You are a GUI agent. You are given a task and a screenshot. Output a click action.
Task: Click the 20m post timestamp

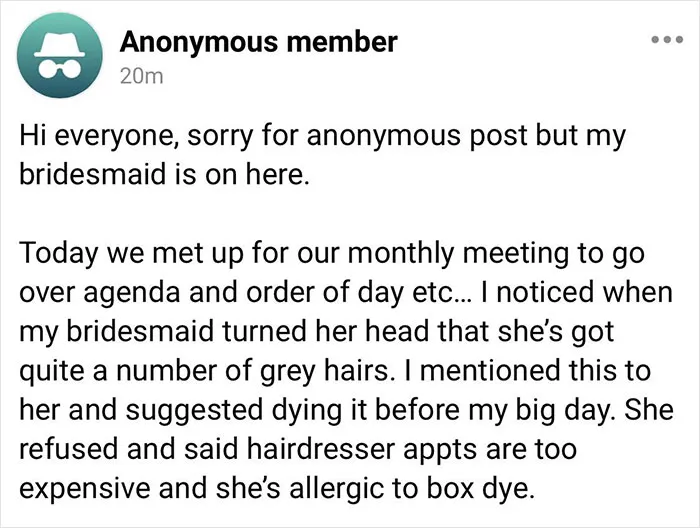tap(142, 77)
